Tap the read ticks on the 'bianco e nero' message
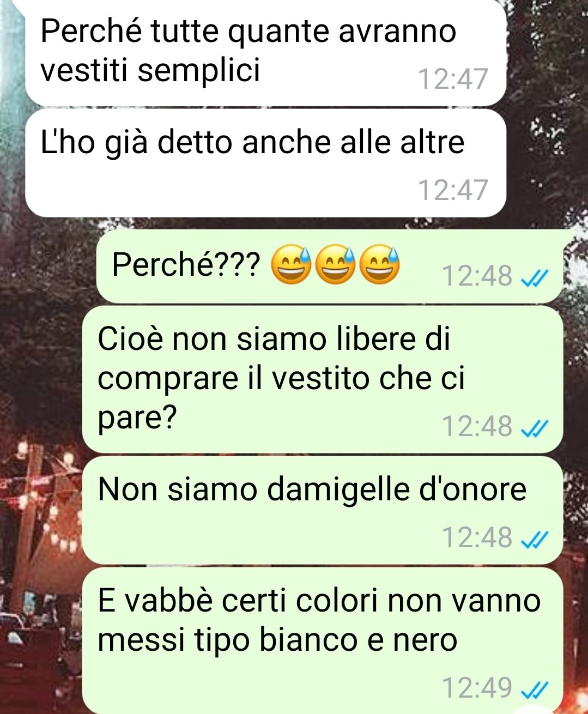Image resolution: width=588 pixels, height=714 pixels. point(534,691)
